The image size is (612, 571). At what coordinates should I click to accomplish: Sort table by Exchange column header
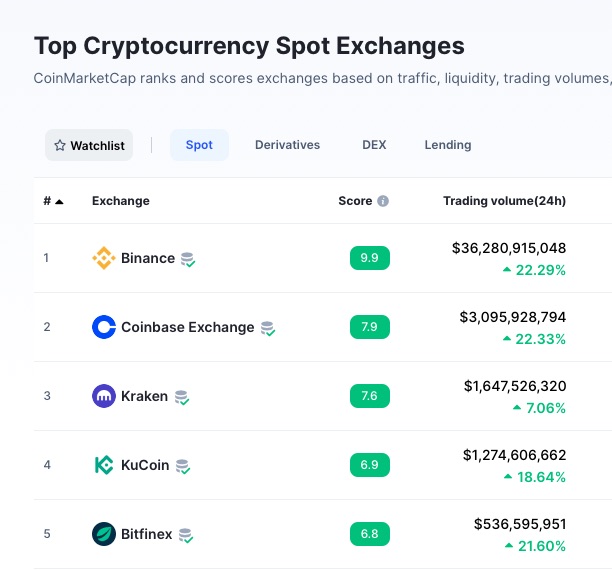pyautogui.click(x=121, y=201)
